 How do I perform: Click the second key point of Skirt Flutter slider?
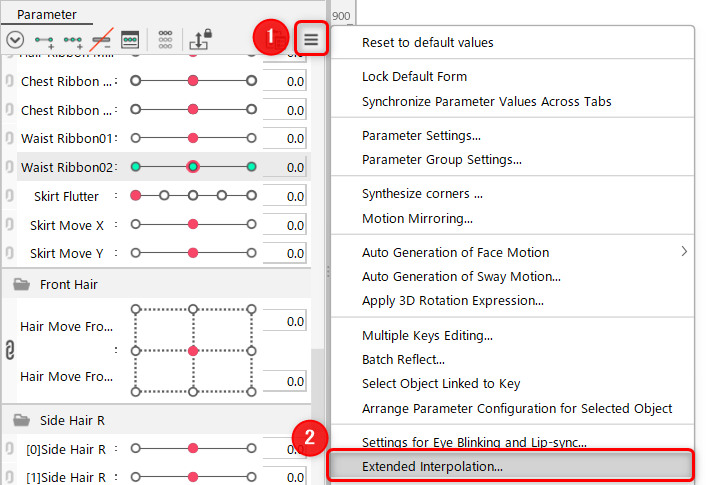tap(165, 196)
